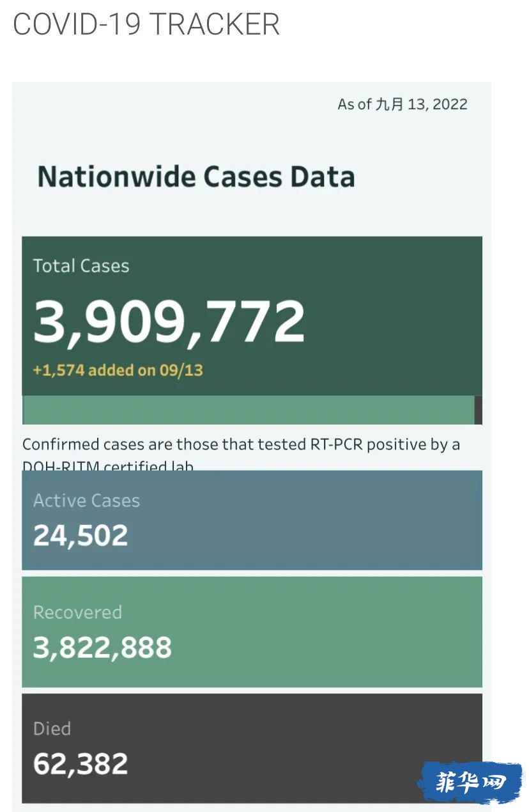Click the Total Cases label

(81, 266)
